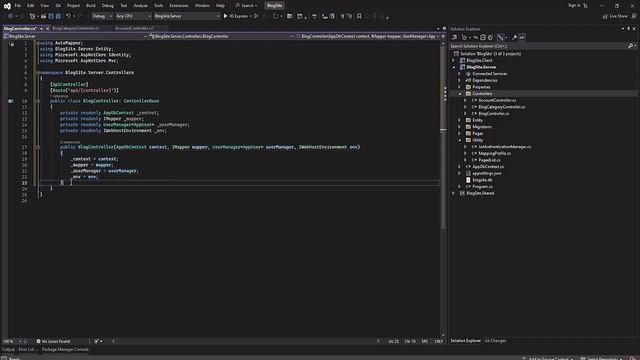
Task: Expand the Entity folder
Action: [460, 120]
